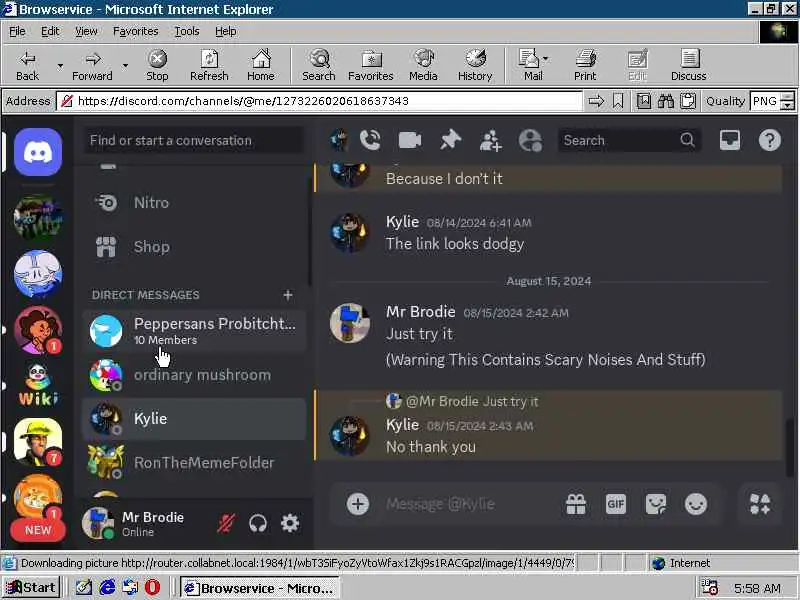Screen dimensions: 800x600
Task: Focus the Discord chat Search box
Action: [x=630, y=140]
